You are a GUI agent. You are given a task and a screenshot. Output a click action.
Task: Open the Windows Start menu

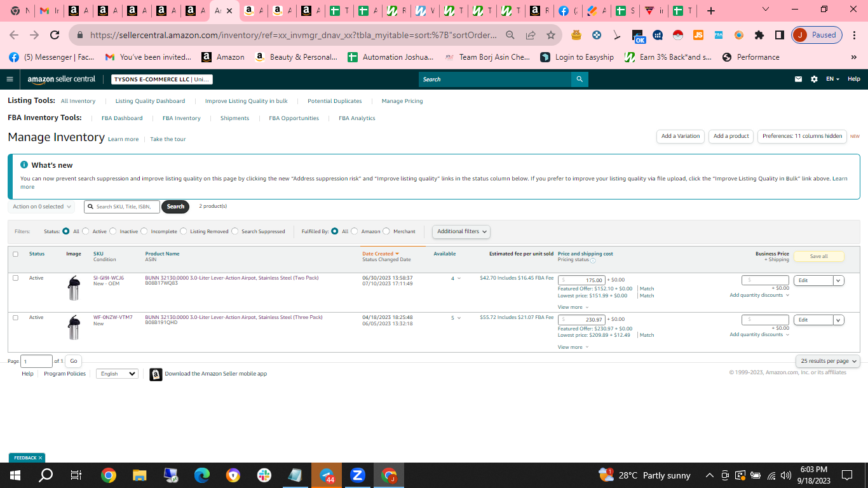coord(15,475)
